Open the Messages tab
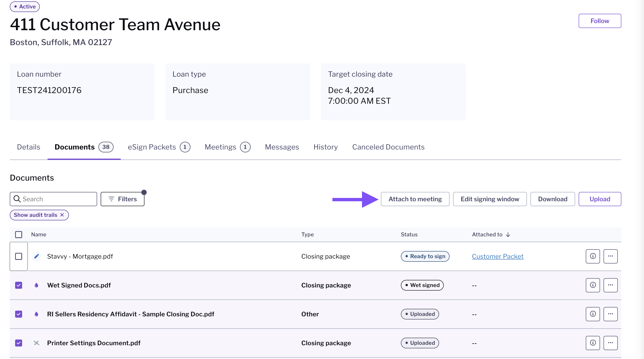The height and width of the screenshot is (359, 644). point(282,147)
